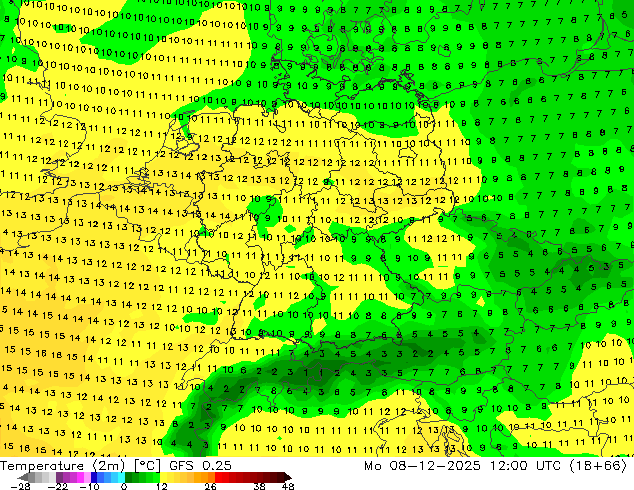Screen dimensions: 634x490
Task: Click the 'GFS 0.25' model label
Action: point(200,466)
